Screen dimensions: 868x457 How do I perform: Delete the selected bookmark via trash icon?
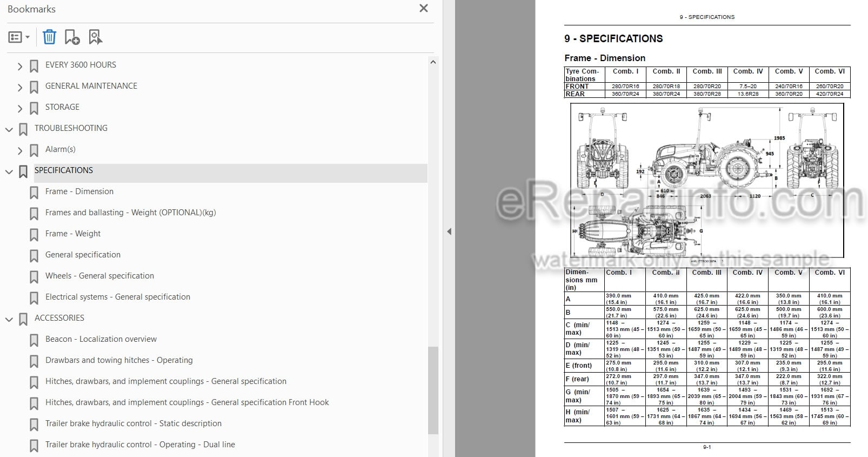(49, 37)
